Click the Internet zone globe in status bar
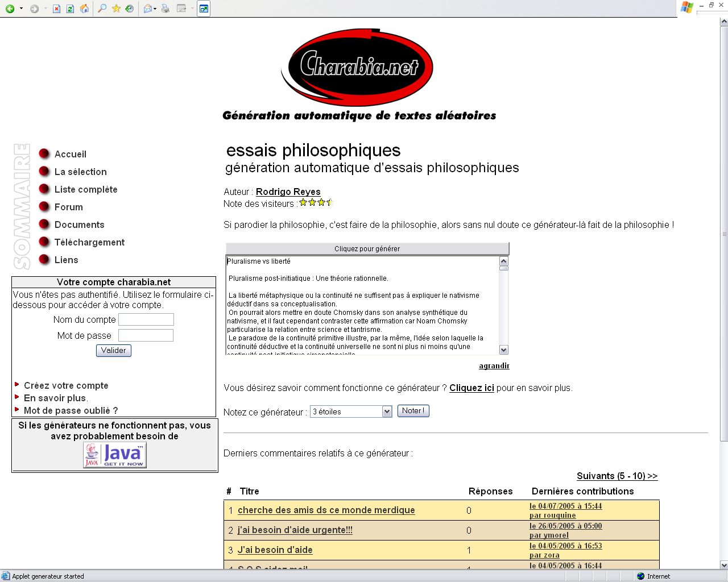Screen dimensions: 728x582 tap(641, 576)
